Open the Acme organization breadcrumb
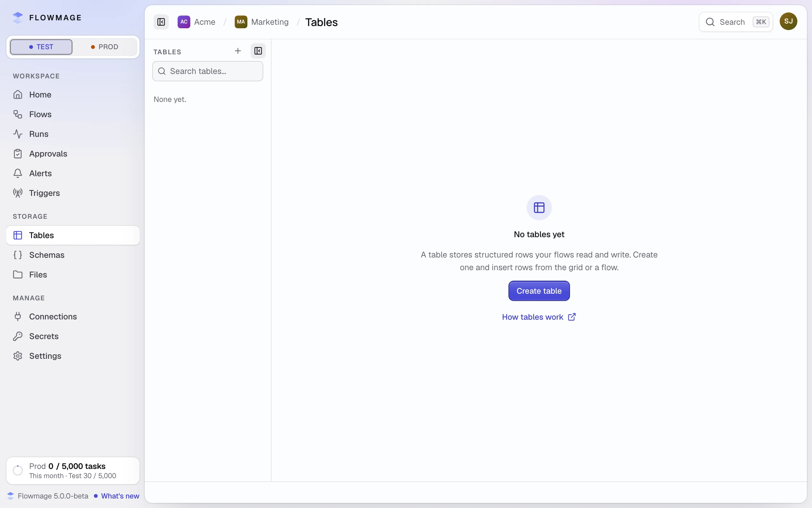 (x=197, y=22)
